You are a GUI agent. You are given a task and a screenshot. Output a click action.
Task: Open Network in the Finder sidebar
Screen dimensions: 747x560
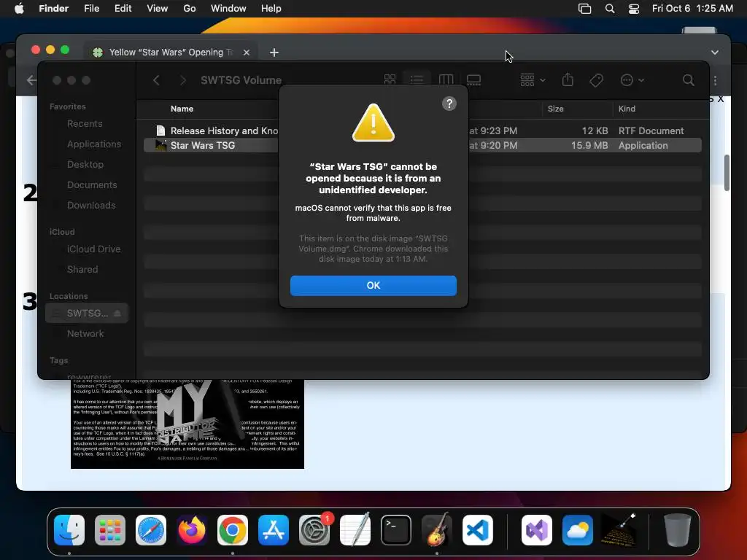(85, 334)
